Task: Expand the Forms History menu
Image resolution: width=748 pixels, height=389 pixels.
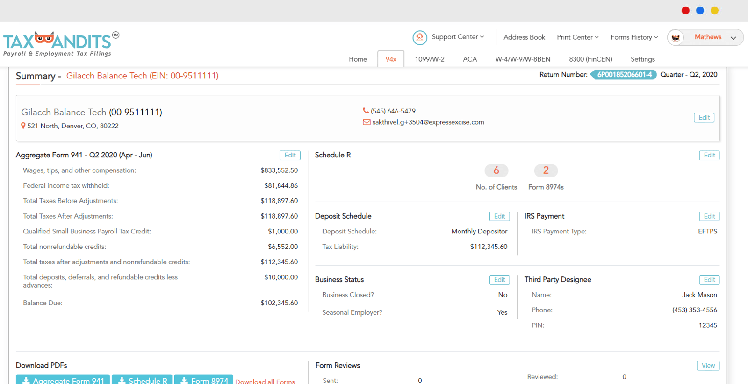Action: click(634, 37)
